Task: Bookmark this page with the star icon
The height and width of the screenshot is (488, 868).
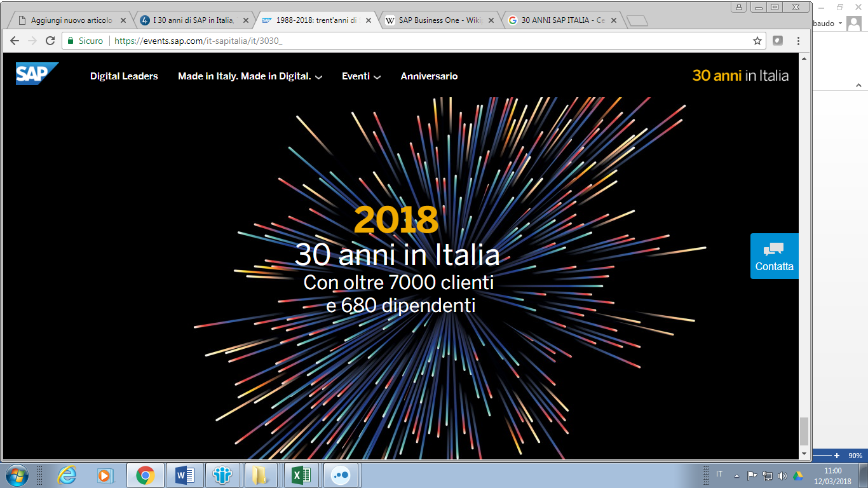Action: click(x=757, y=41)
